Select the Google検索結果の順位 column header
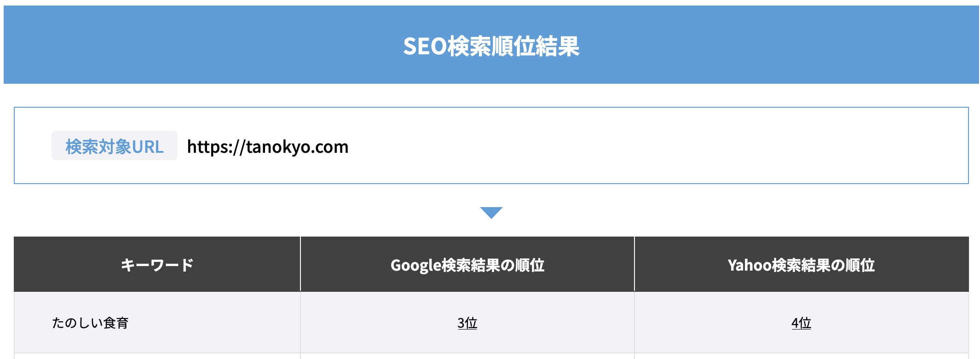The image size is (980, 359). [x=467, y=265]
